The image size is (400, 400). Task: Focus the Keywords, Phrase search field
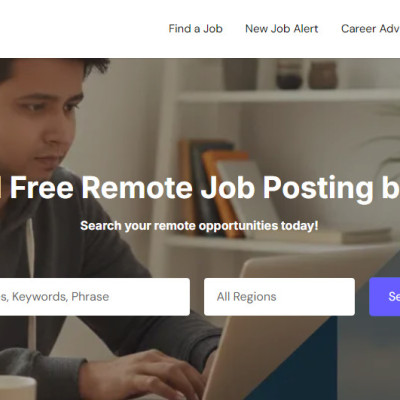coord(95,297)
